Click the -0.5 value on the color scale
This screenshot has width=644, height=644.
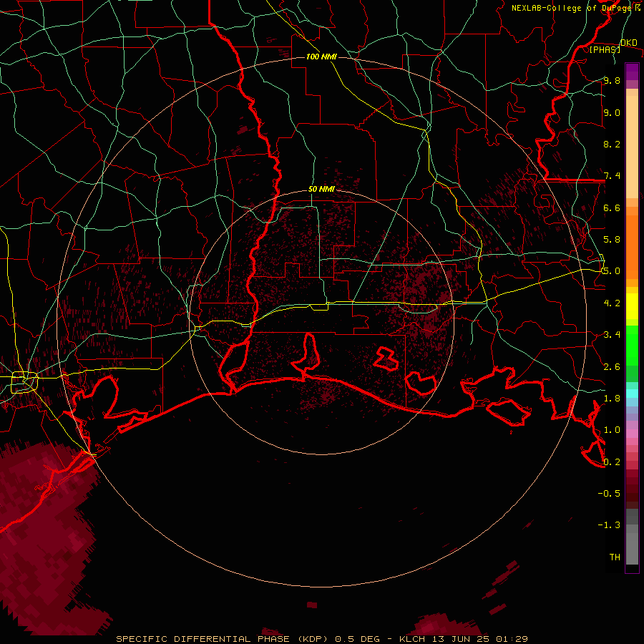(609, 494)
